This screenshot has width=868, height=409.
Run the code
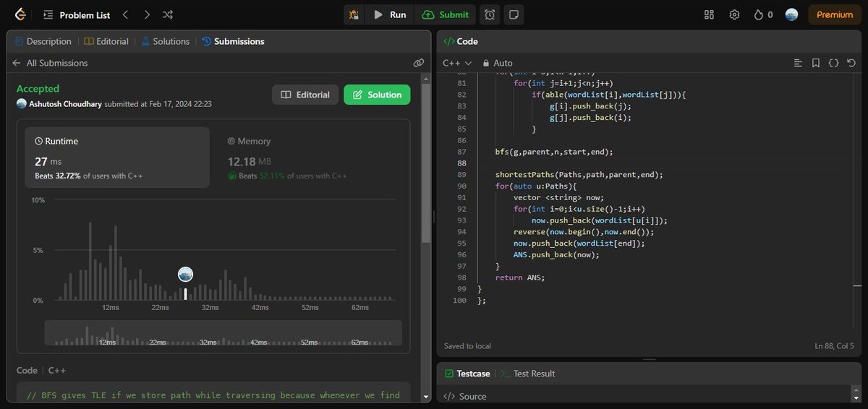point(390,14)
